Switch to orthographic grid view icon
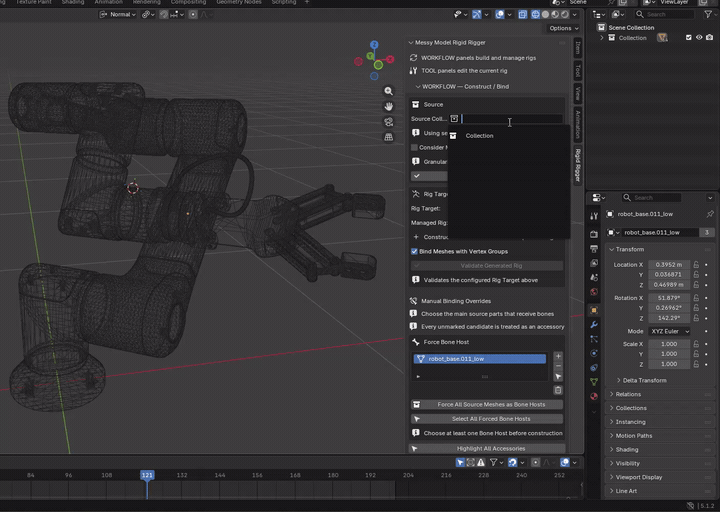 pyautogui.click(x=388, y=137)
